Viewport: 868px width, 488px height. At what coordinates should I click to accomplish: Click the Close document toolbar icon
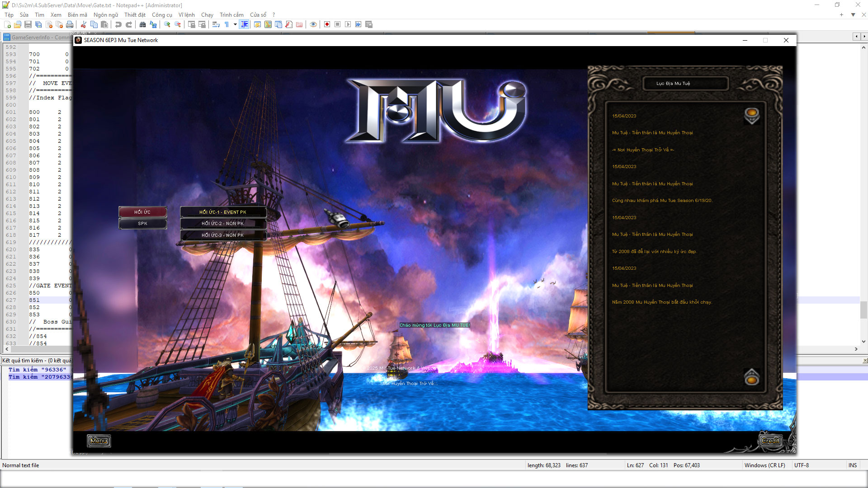[x=49, y=24]
